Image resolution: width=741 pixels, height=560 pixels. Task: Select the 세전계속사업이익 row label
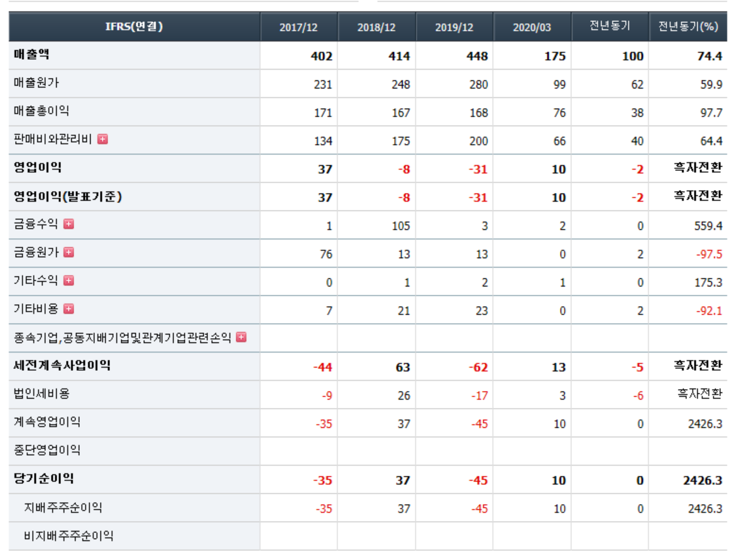click(x=62, y=365)
